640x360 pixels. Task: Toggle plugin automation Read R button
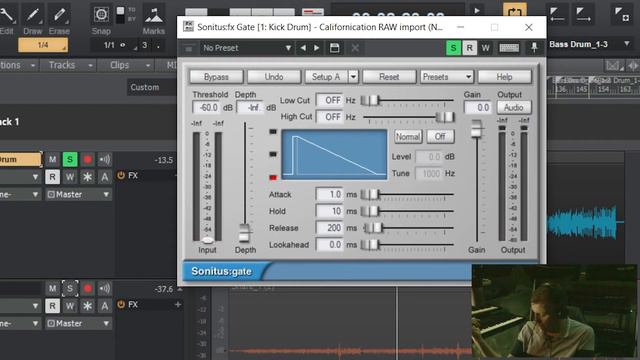coord(469,48)
